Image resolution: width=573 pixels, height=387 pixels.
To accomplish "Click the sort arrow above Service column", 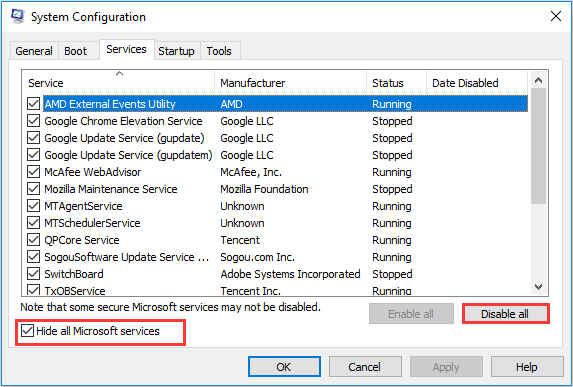I will pyautogui.click(x=119, y=74).
